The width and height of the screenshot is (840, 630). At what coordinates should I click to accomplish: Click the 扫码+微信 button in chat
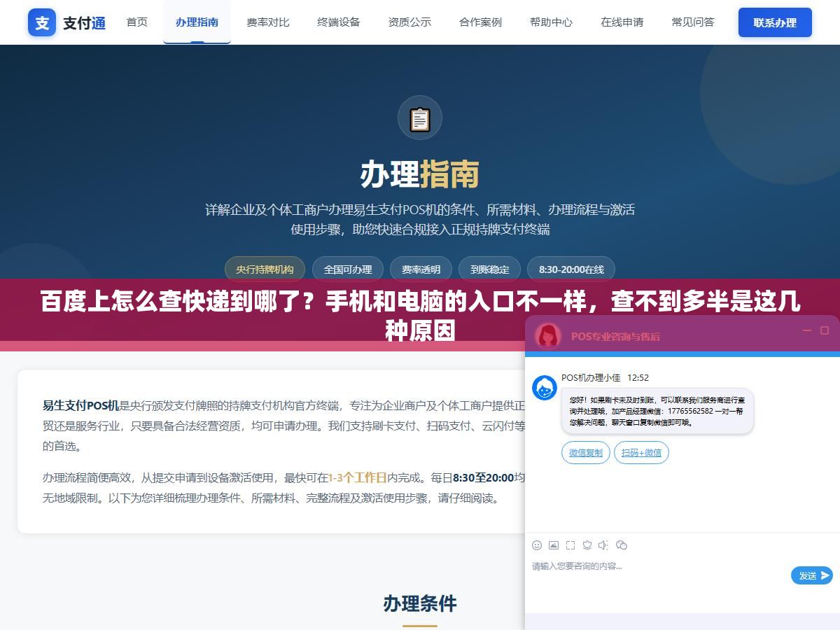[x=641, y=453]
